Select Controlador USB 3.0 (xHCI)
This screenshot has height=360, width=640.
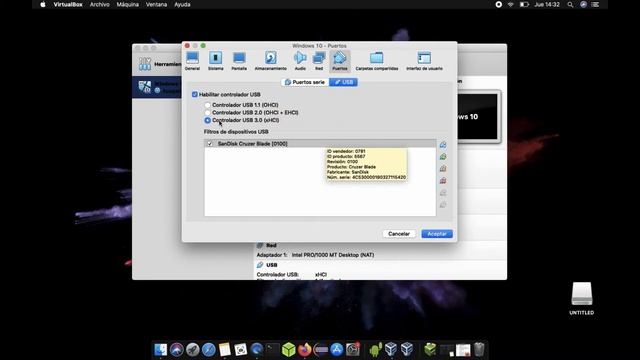click(207, 120)
